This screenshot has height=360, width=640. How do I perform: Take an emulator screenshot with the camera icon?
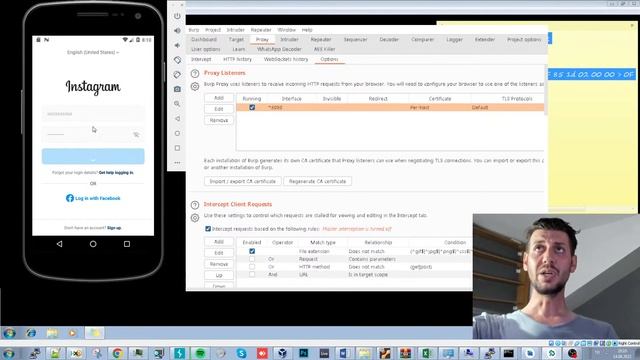point(177,89)
